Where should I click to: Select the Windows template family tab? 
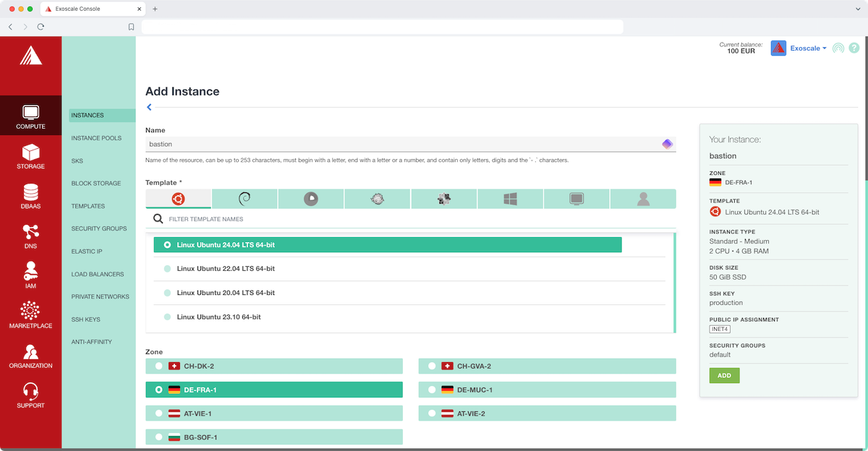[x=511, y=199]
